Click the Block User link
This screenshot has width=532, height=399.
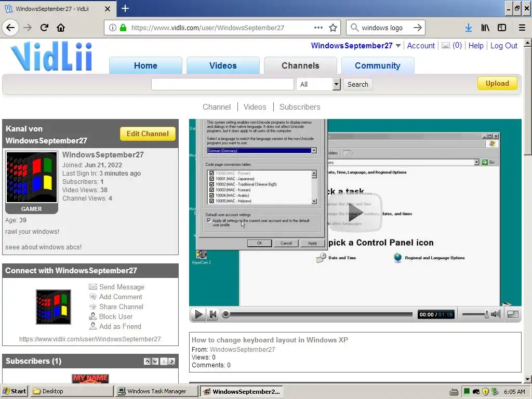(116, 316)
